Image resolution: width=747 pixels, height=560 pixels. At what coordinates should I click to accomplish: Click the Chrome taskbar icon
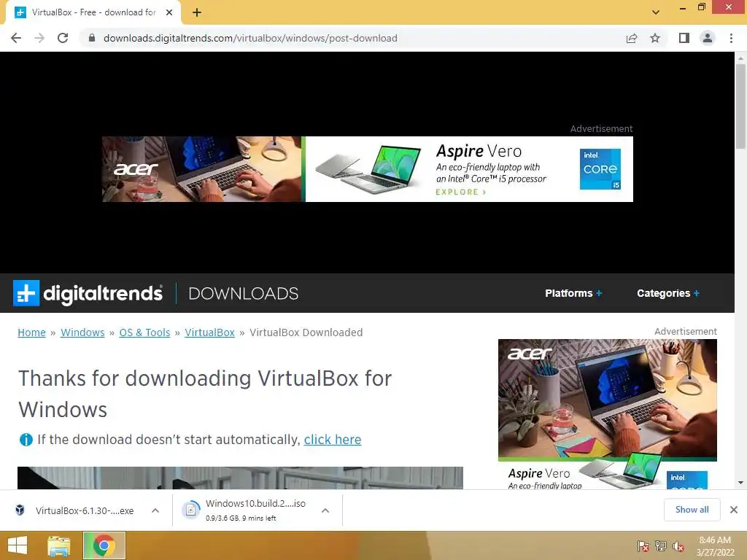pos(104,545)
